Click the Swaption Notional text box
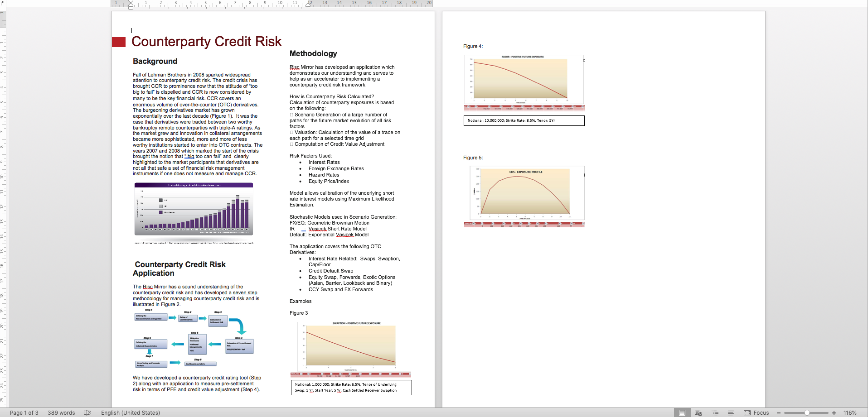 coord(351,387)
